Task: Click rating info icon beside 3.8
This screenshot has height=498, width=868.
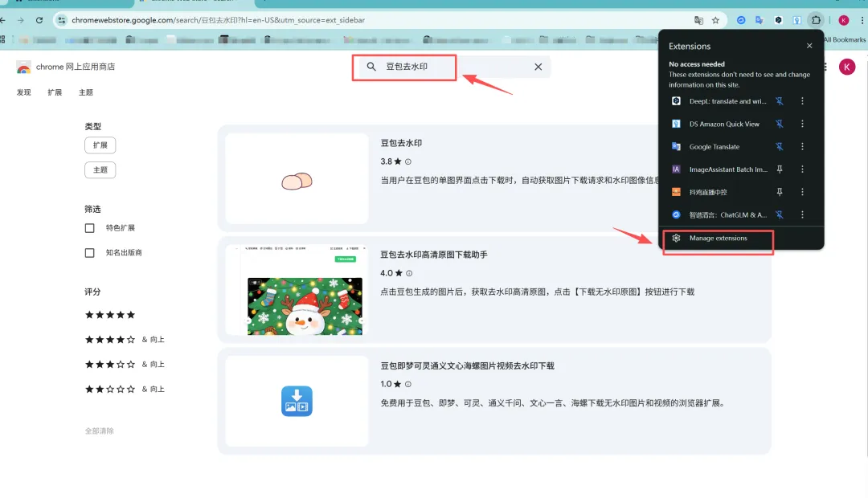Action: (408, 161)
